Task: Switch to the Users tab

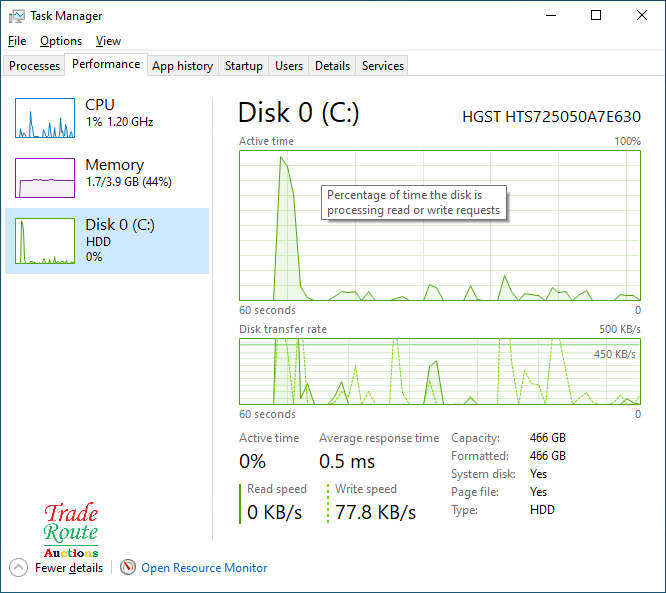Action: click(x=289, y=66)
